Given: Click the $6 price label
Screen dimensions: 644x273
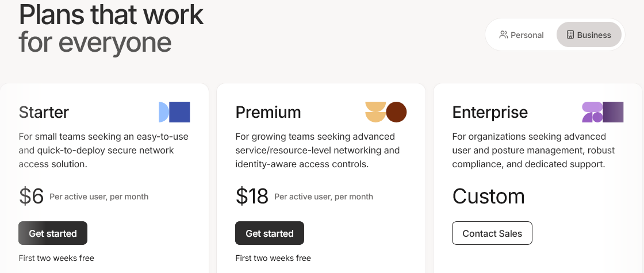Looking at the screenshot, I should coord(31,196).
